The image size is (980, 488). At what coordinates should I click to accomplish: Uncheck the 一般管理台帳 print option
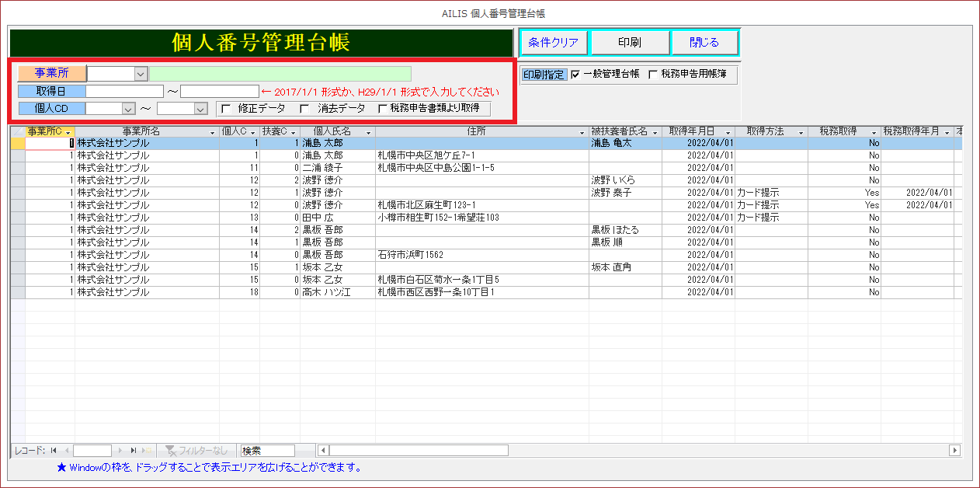[575, 75]
